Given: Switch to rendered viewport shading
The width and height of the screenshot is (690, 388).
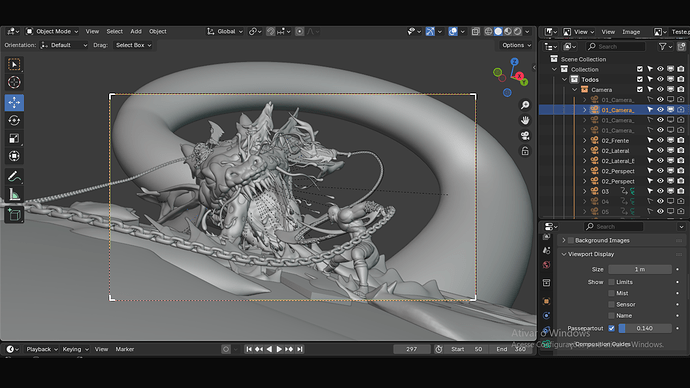Looking at the screenshot, I should (x=518, y=32).
